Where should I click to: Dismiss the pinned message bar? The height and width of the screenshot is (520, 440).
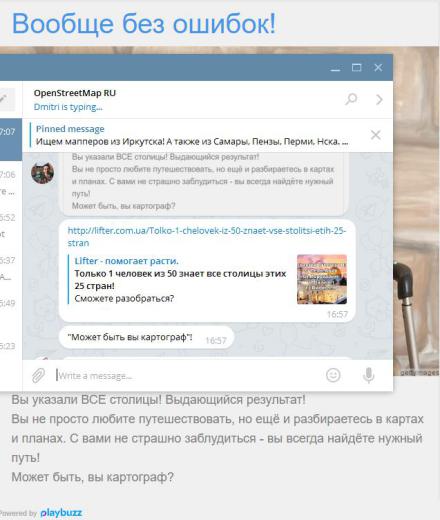[376, 135]
